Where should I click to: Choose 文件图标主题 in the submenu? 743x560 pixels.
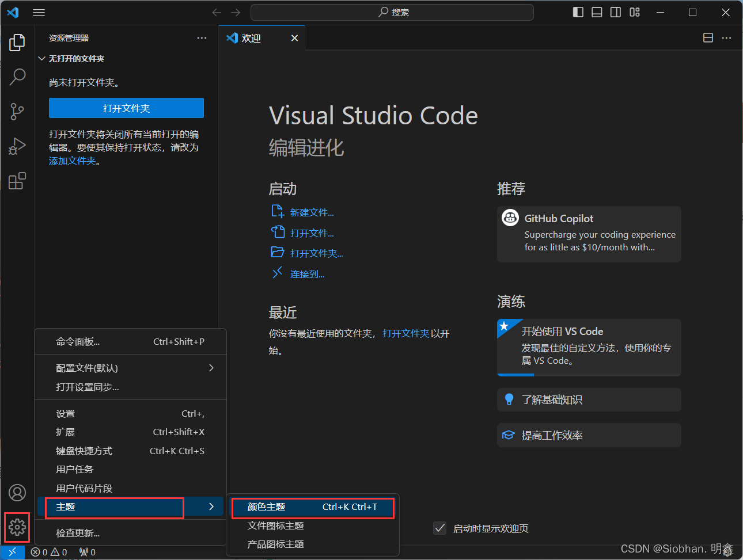coord(276,525)
